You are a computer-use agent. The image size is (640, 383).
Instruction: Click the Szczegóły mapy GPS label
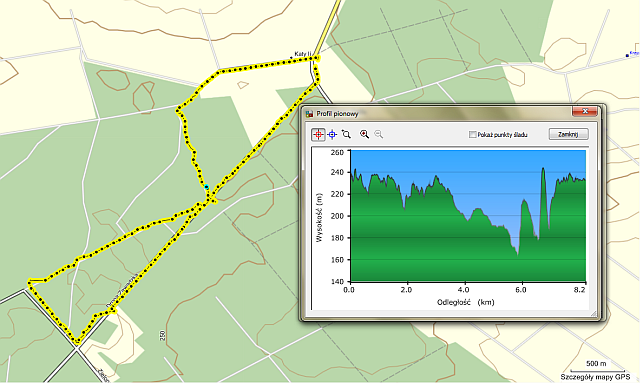tap(595, 377)
